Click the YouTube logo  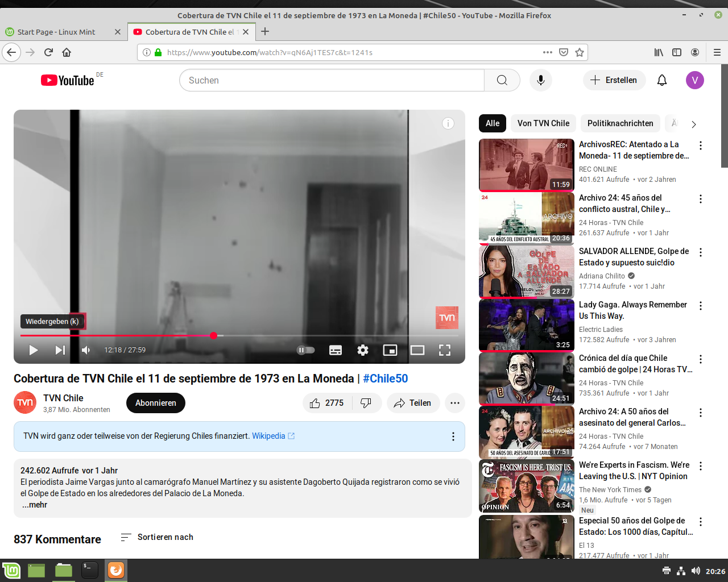click(68, 80)
